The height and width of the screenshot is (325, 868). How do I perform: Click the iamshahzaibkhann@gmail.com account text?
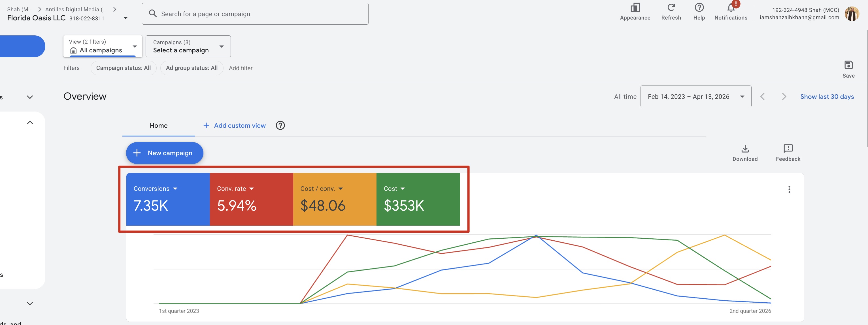[x=799, y=18]
